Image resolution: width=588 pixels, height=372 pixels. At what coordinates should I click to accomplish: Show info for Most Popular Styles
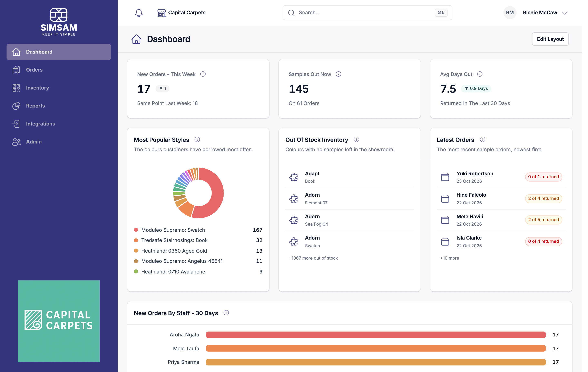pyautogui.click(x=197, y=140)
